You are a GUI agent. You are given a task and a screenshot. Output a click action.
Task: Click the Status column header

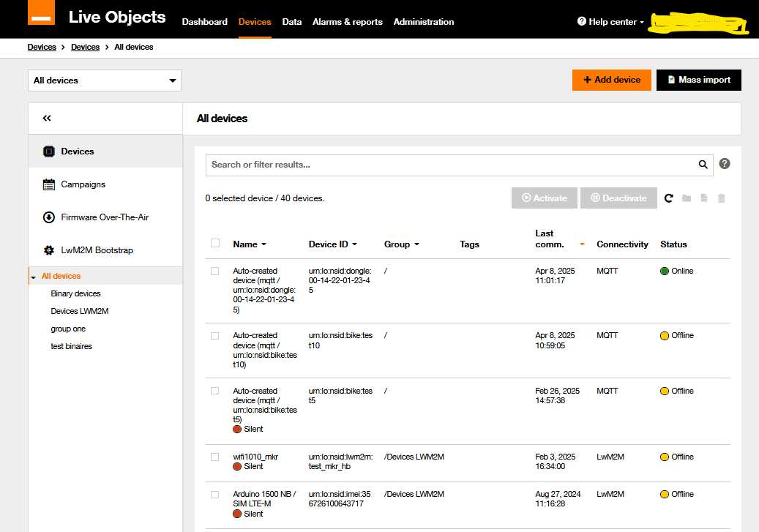[673, 244]
